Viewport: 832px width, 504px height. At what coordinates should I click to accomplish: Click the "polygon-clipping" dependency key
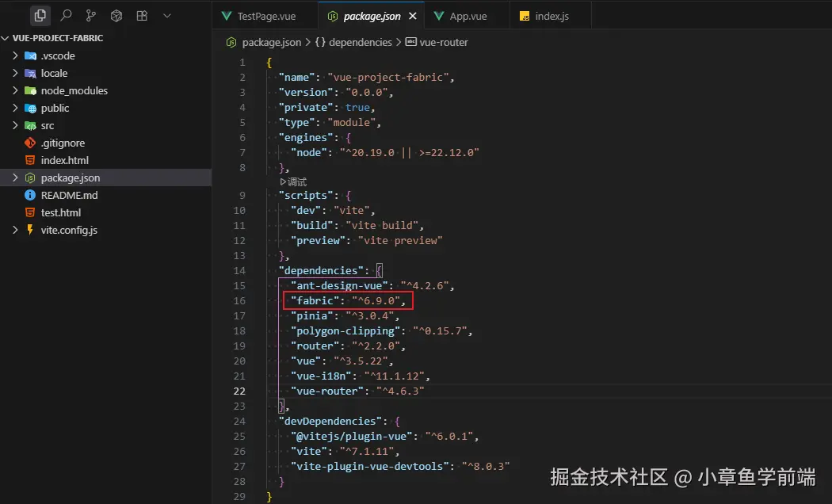(346, 331)
